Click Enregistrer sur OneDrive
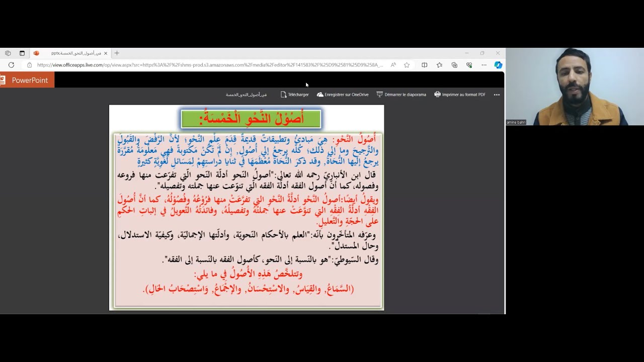Image resolution: width=644 pixels, height=362 pixels. [343, 95]
